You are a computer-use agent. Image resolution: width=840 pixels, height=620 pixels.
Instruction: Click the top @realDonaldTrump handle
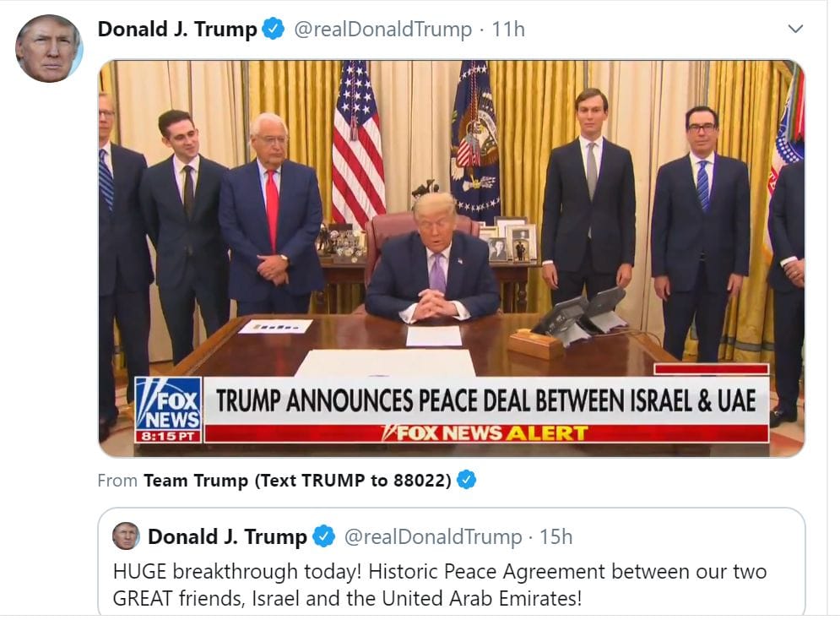[x=382, y=29]
